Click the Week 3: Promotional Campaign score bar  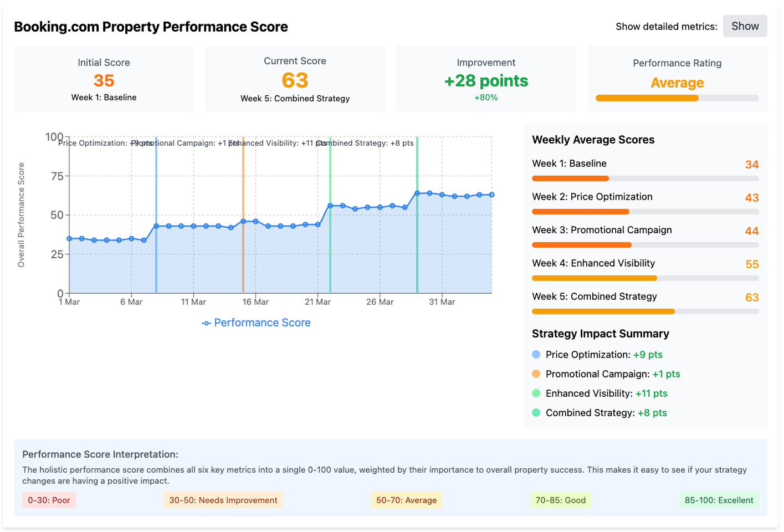click(645, 245)
